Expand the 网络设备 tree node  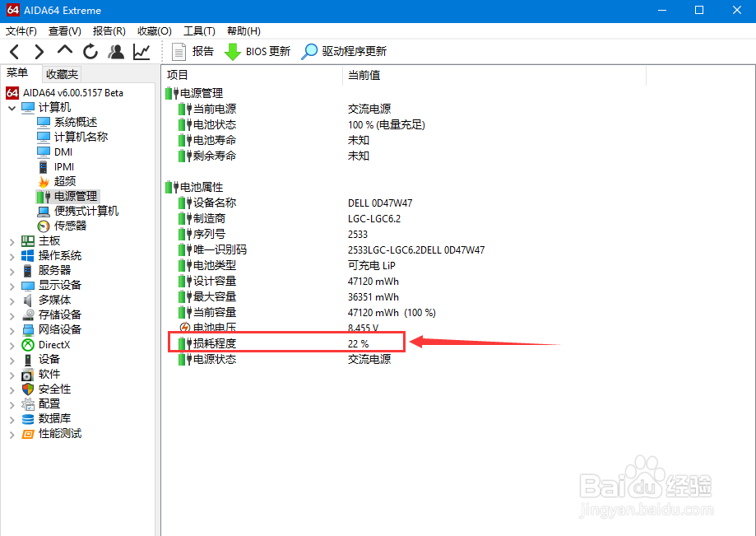pyautogui.click(x=12, y=330)
